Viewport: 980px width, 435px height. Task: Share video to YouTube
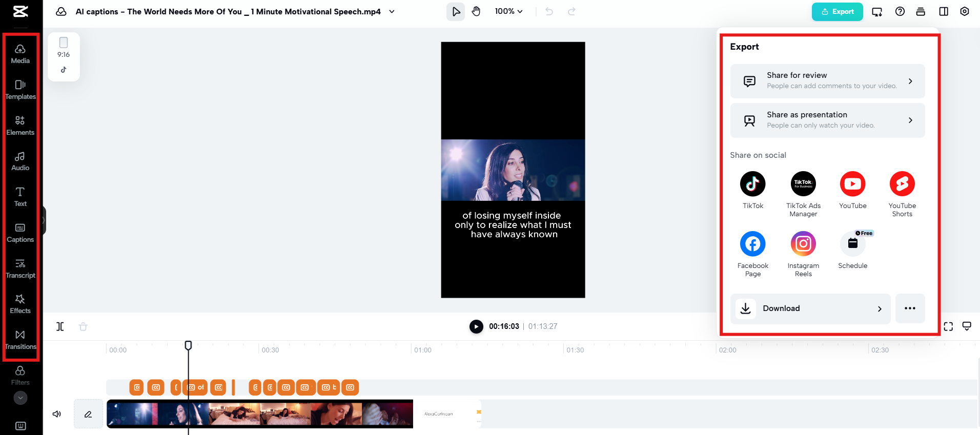[x=853, y=184]
